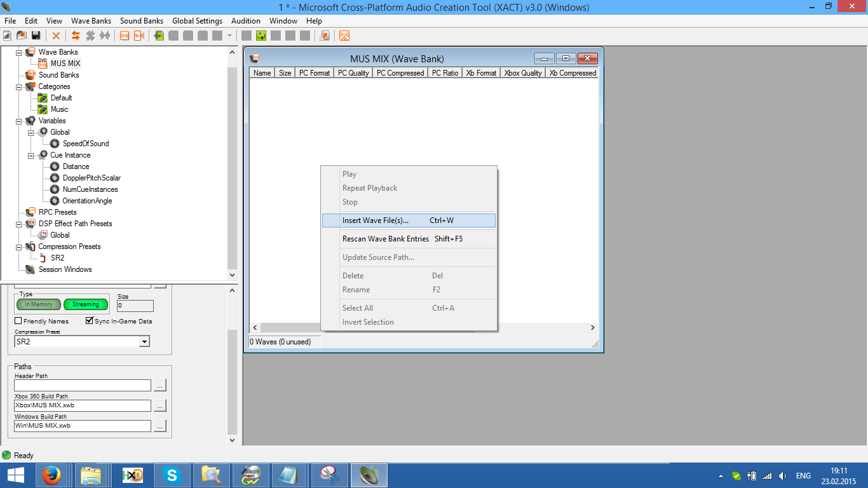
Task: Select the Distance variable
Action: (x=76, y=166)
